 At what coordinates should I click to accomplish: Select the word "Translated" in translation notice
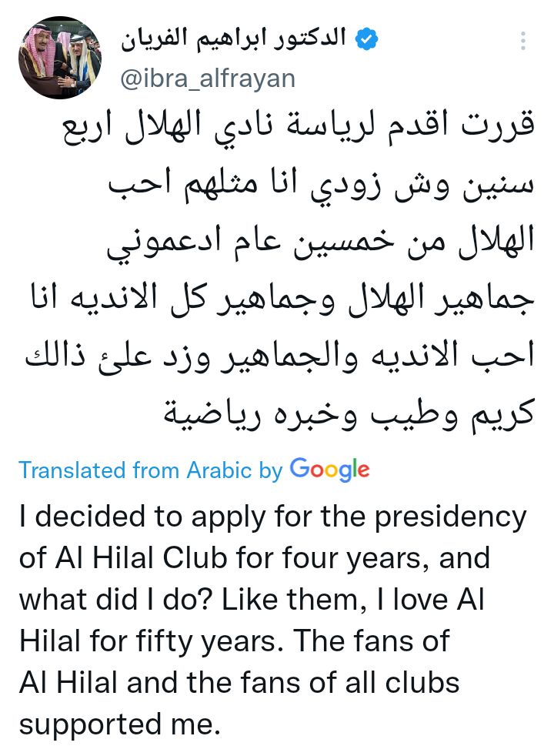72,470
